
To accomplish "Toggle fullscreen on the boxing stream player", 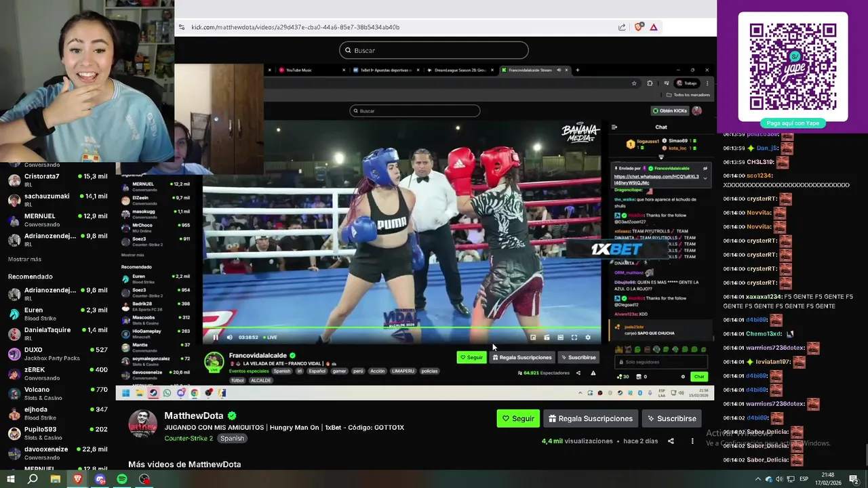I will pyautogui.click(x=574, y=337).
